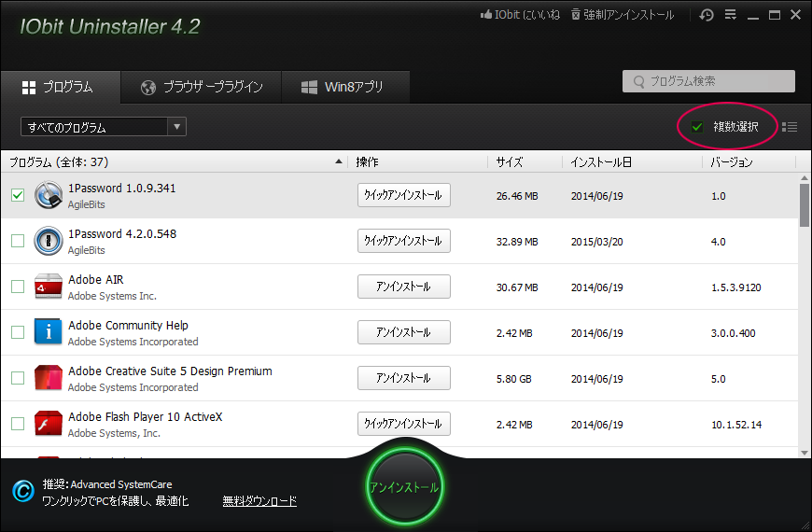812x532 pixels.
Task: Click in the プログラム検索 search field
Action: [x=708, y=81]
